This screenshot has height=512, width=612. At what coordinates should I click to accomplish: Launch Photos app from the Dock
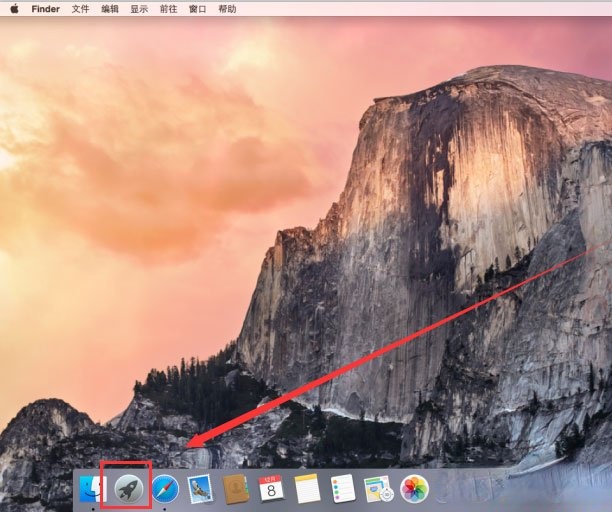click(414, 488)
